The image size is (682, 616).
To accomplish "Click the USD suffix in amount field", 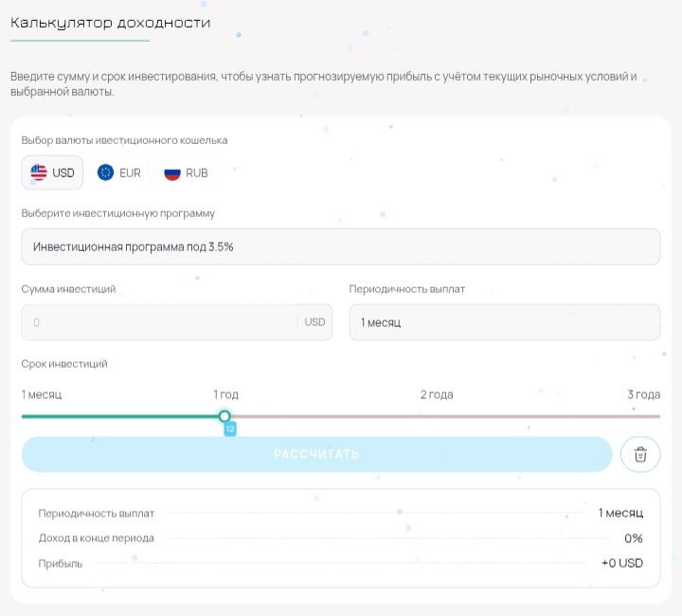I will point(314,322).
